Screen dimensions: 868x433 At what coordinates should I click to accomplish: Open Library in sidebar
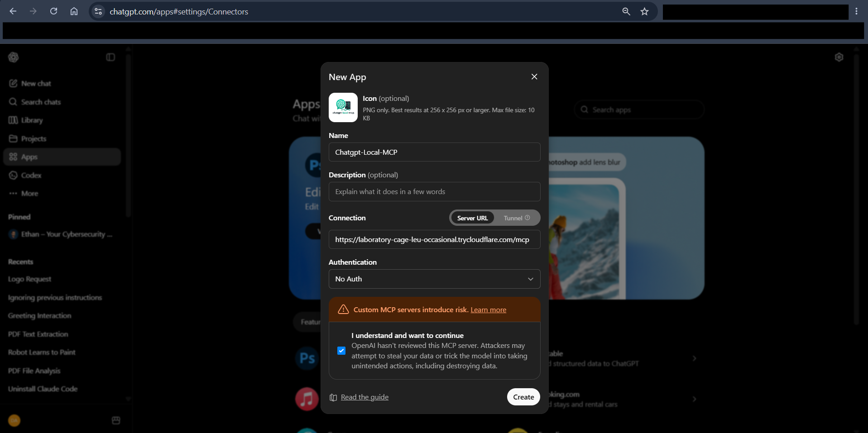pos(62,120)
